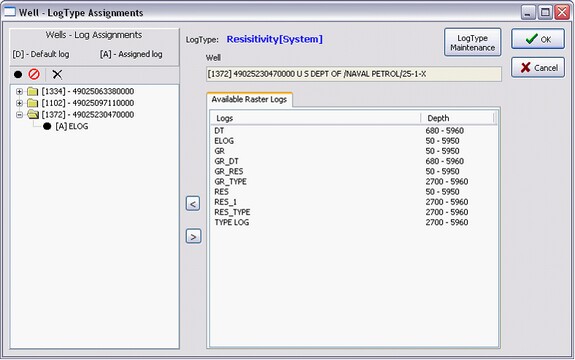Select the GR_RES log row
Screen dimensions: 575x360
click(354, 171)
